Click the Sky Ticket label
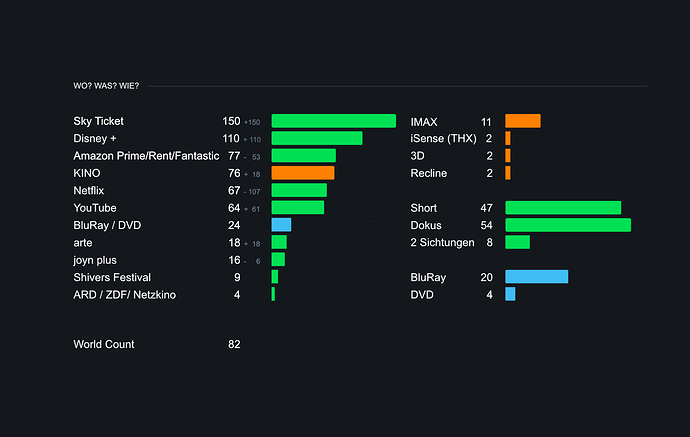 [x=98, y=121]
